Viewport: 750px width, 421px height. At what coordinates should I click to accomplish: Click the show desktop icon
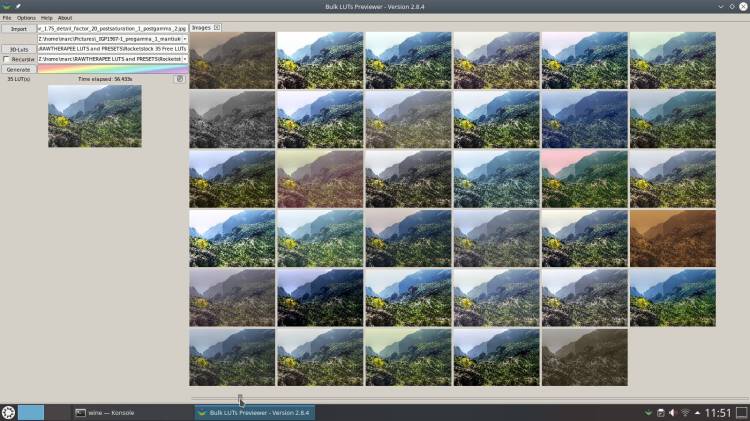[741, 412]
